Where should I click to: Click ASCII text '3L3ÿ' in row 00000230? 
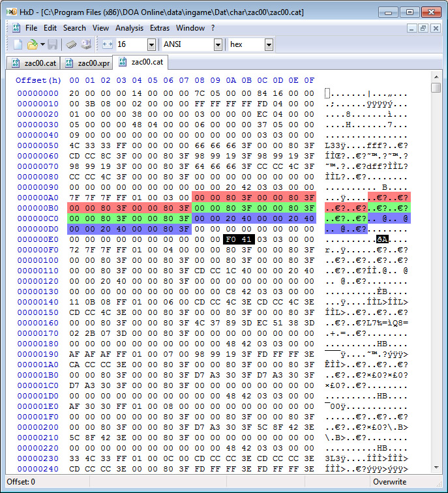click(x=335, y=458)
